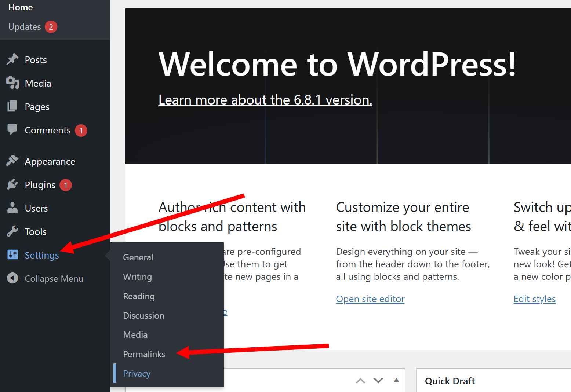Choose General in Settings submenu
Viewport: 571px width, 392px height.
(138, 257)
